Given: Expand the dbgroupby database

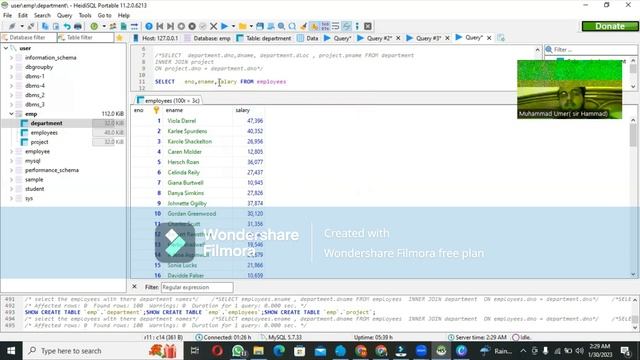Looking at the screenshot, I should [x=11, y=67].
